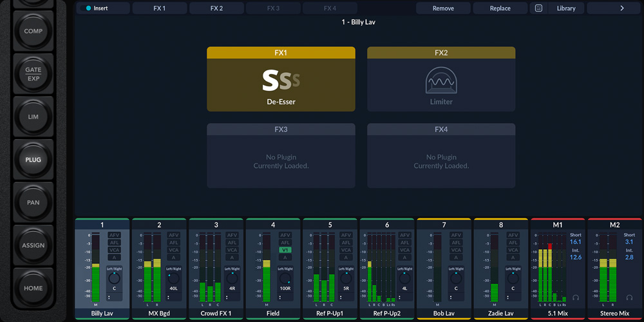Toggle VCA on Crowd FX 1 channel
The image size is (644, 322).
point(232,250)
